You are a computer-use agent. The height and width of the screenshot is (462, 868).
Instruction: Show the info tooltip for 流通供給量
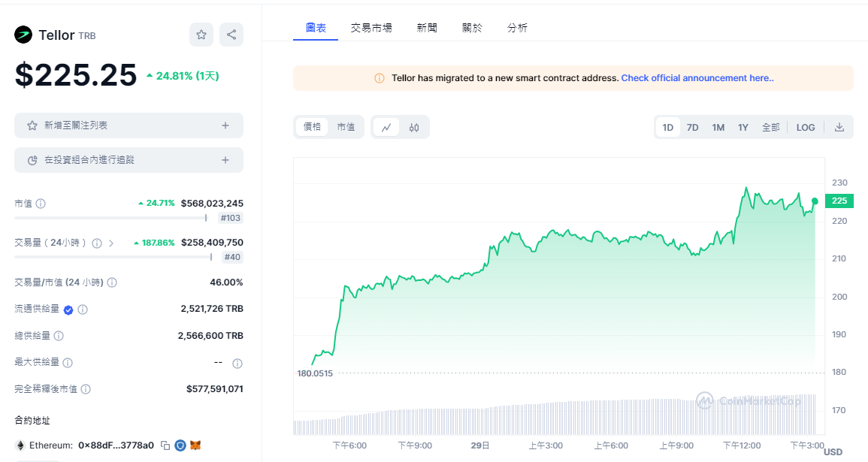(x=83, y=310)
